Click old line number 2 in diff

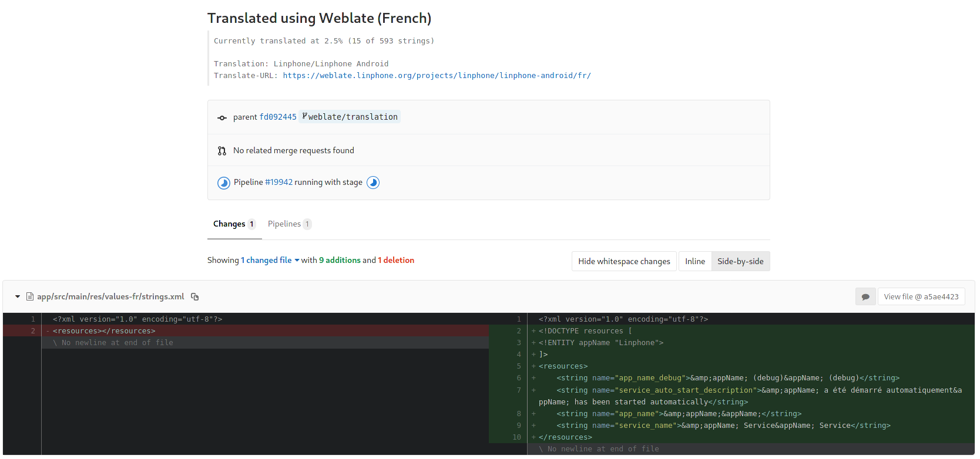tap(33, 331)
